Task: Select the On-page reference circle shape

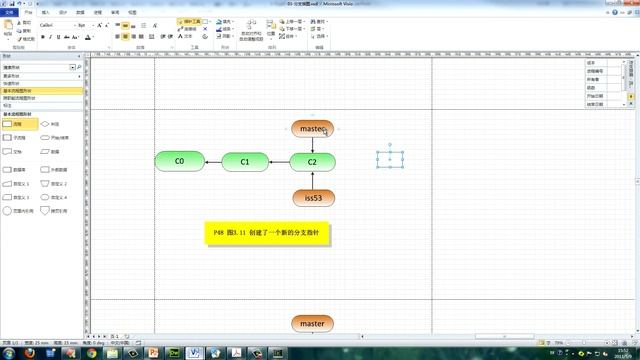Action: [x=18, y=211]
